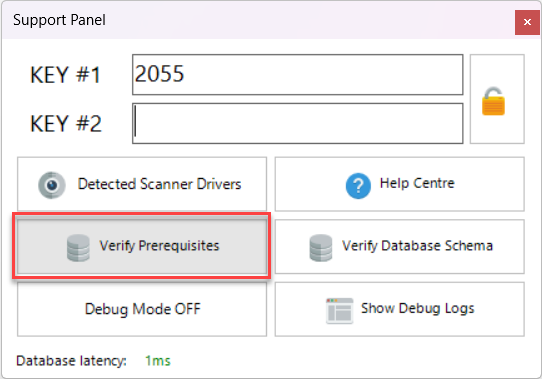
Task: Click the blue question mark Help icon
Action: tap(358, 186)
